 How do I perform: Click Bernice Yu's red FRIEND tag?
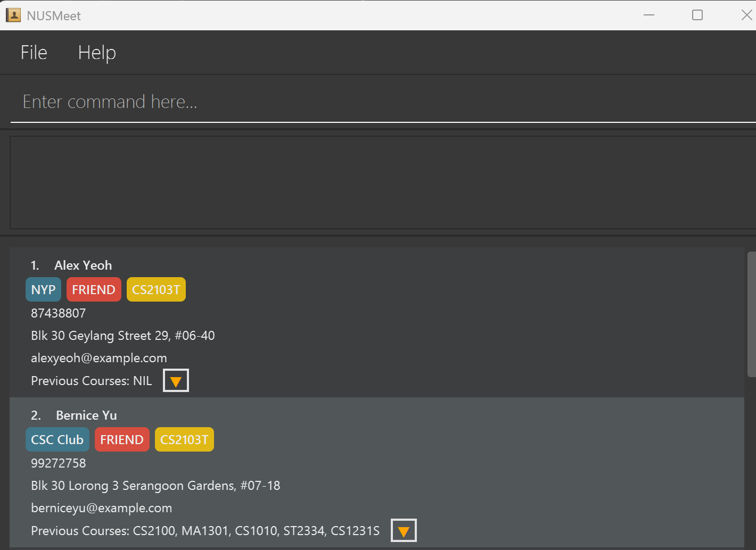tap(122, 440)
